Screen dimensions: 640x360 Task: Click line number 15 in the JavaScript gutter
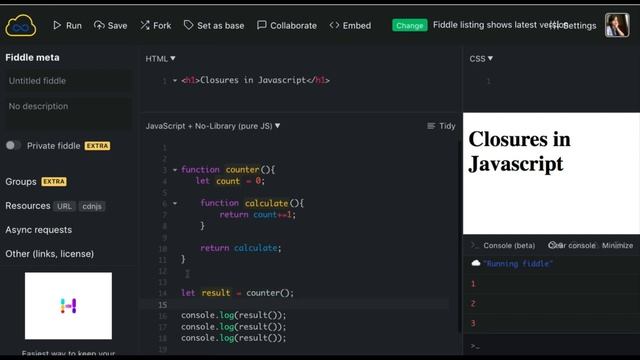tap(162, 304)
